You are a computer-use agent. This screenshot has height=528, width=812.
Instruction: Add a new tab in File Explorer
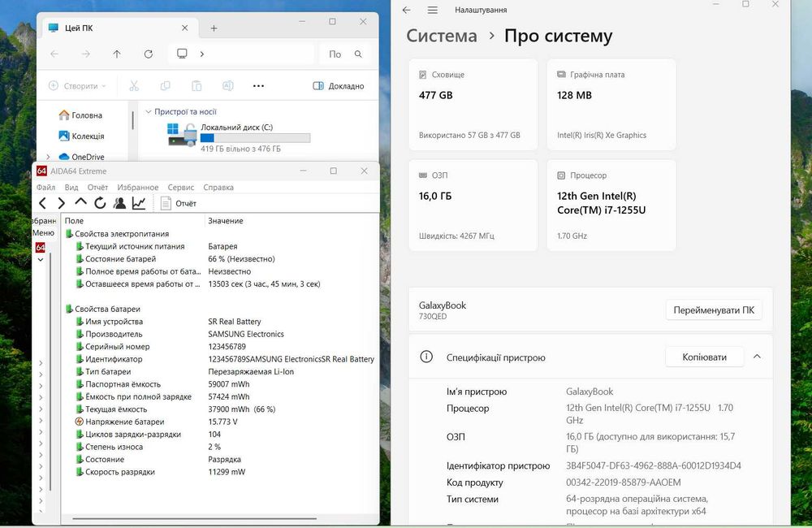tap(214, 28)
